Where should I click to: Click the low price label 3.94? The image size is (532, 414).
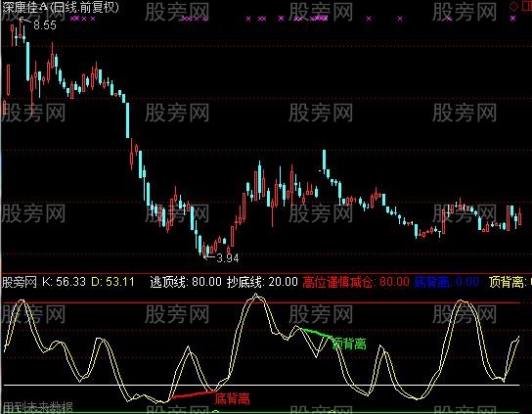tap(228, 258)
